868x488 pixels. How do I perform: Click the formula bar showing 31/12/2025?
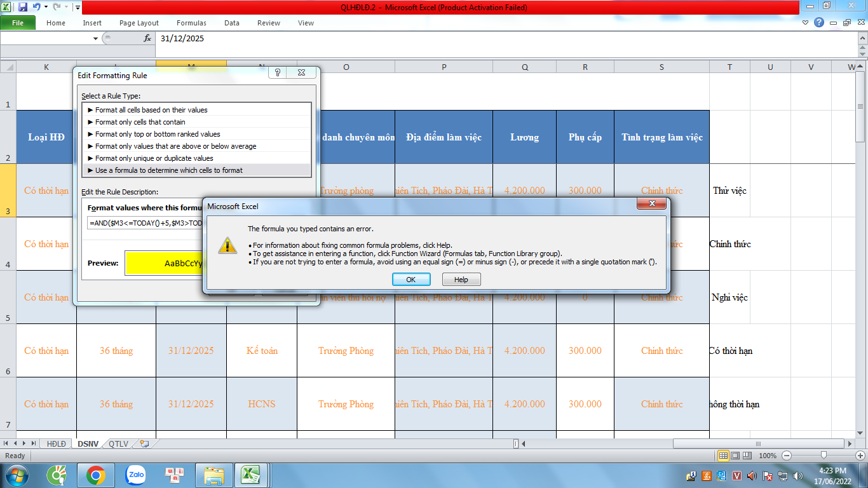coord(505,38)
